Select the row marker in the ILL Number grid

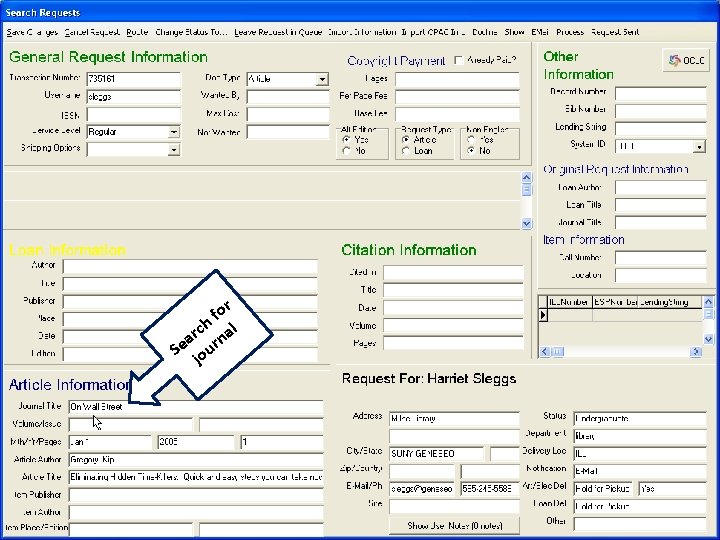coord(543,315)
